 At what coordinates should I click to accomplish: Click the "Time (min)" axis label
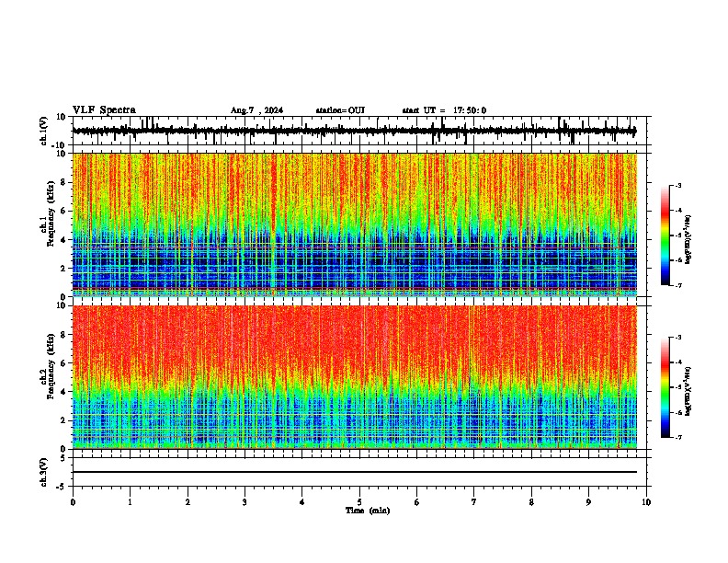(x=368, y=511)
